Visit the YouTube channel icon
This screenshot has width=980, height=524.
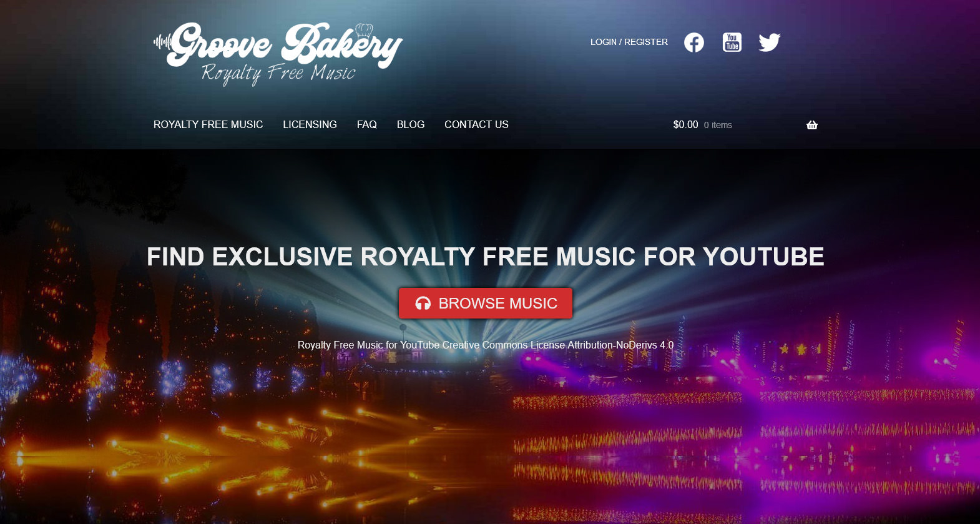tap(732, 42)
